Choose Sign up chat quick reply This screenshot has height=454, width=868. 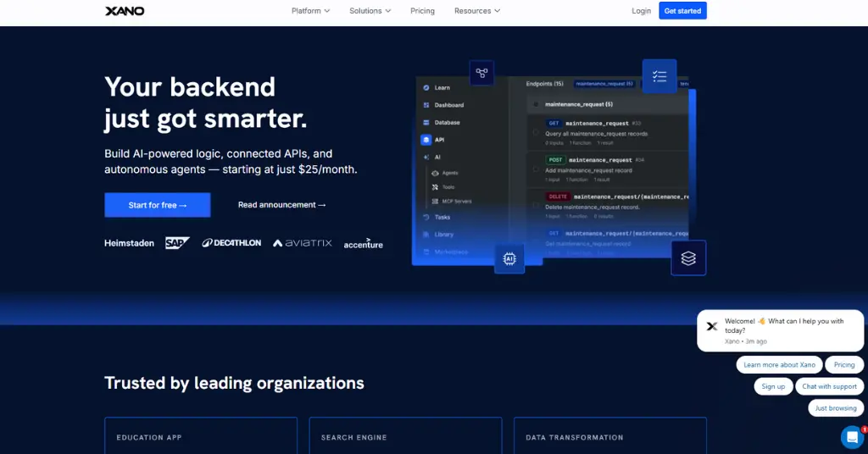pyautogui.click(x=773, y=386)
